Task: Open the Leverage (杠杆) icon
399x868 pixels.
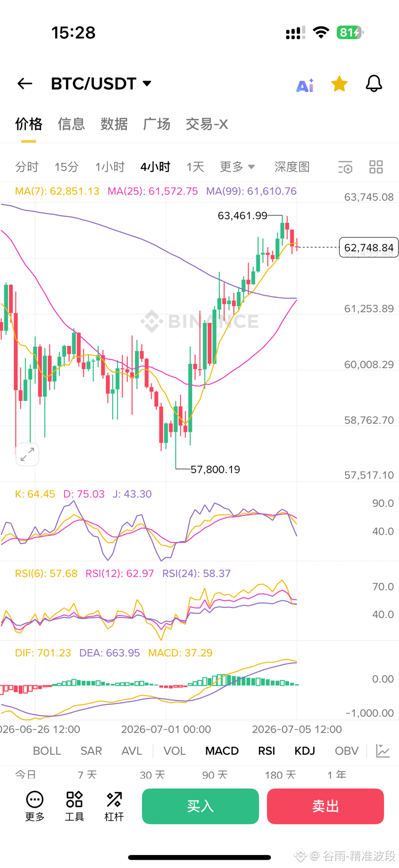Action: tap(114, 806)
